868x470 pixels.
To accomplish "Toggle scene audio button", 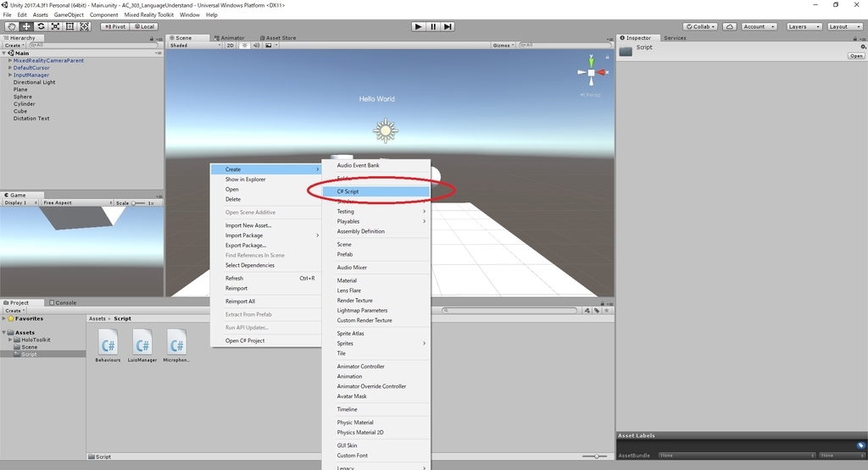I will tap(256, 46).
